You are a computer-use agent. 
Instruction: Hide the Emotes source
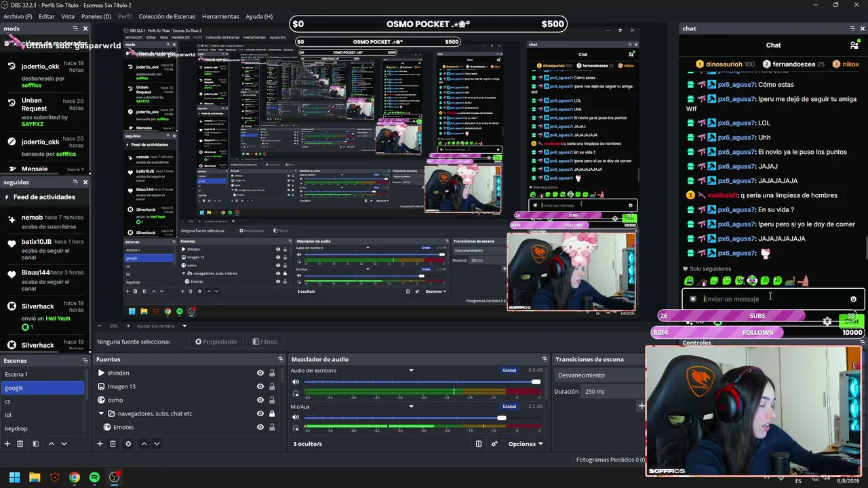click(x=260, y=427)
